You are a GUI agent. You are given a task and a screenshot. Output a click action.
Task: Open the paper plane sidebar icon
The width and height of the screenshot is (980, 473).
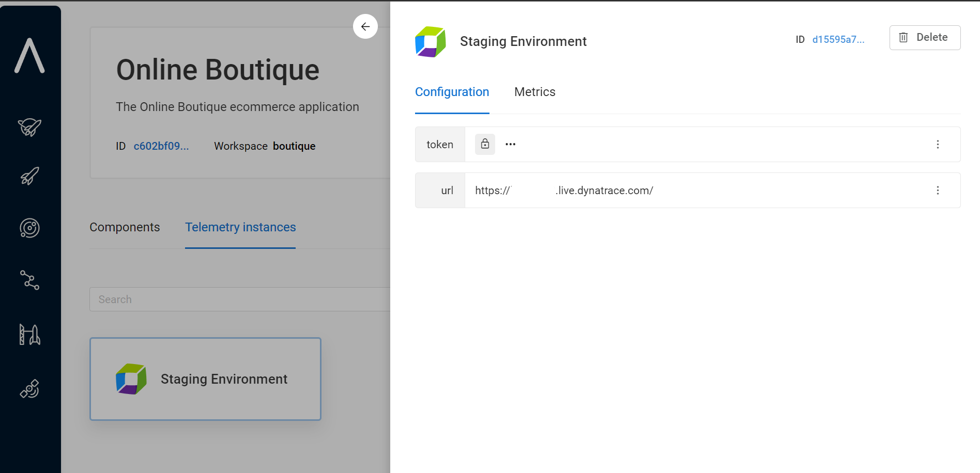29,127
